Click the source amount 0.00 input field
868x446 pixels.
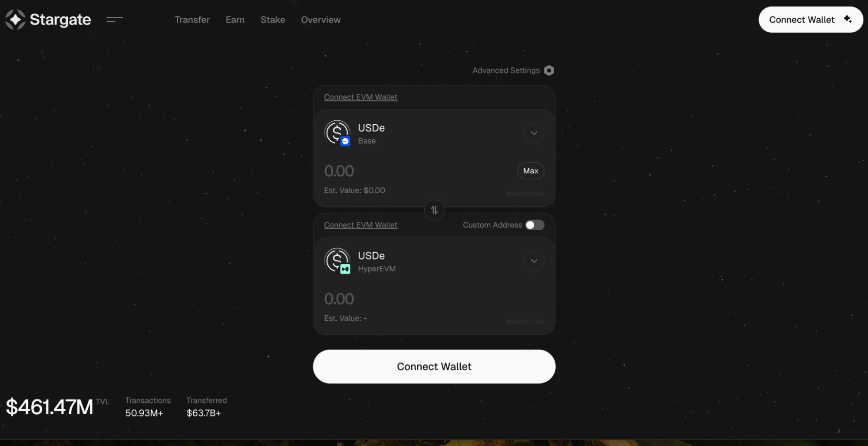[x=417, y=171]
